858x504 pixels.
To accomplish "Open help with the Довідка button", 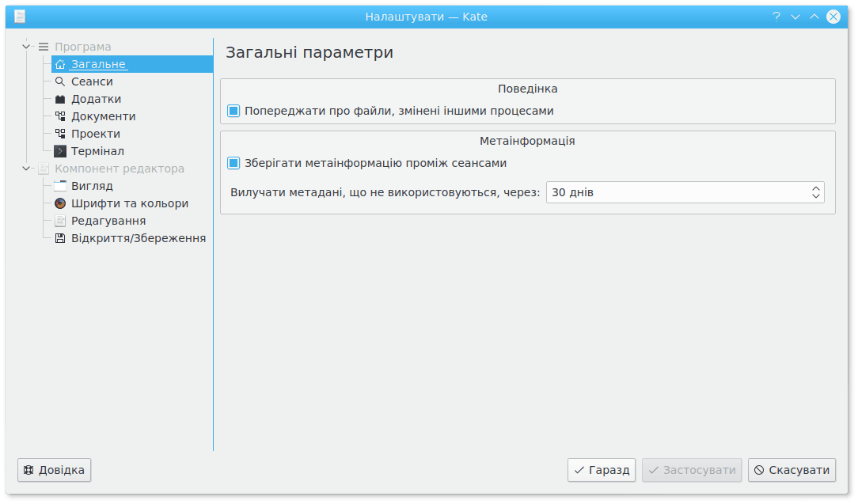I will [55, 470].
